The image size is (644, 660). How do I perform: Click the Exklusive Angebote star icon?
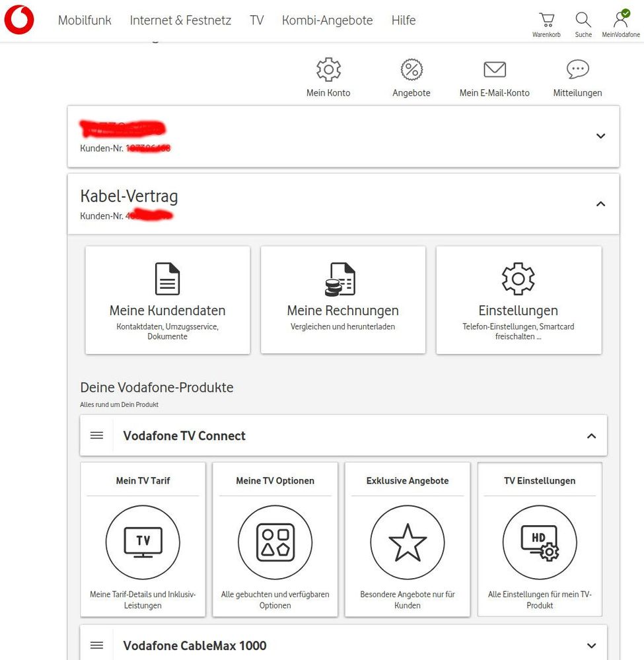[408, 542]
